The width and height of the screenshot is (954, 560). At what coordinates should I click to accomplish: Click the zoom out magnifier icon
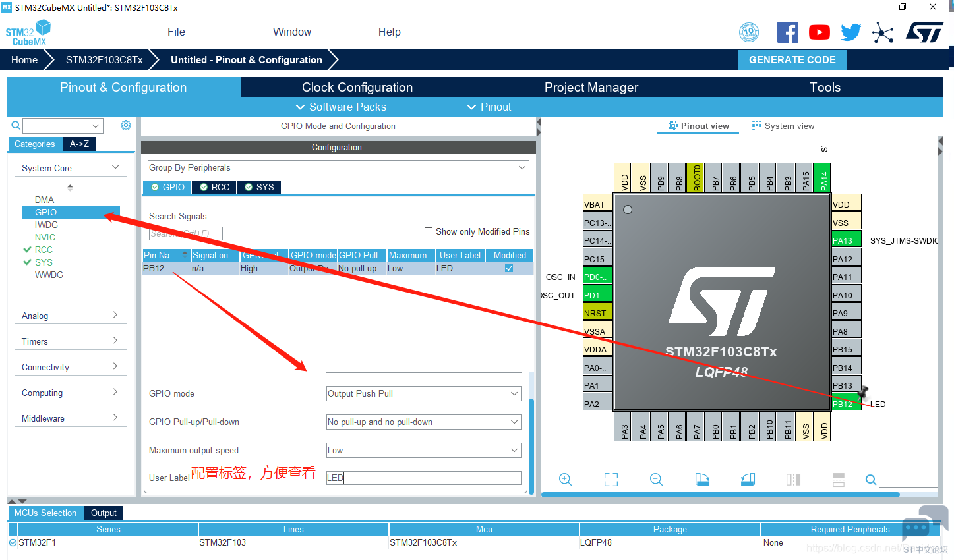click(657, 480)
